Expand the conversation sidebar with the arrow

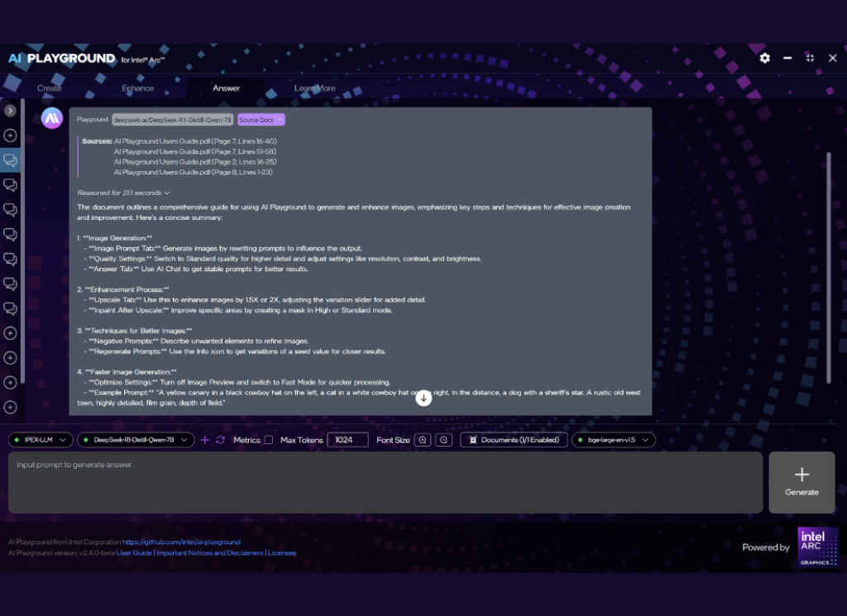click(10, 111)
